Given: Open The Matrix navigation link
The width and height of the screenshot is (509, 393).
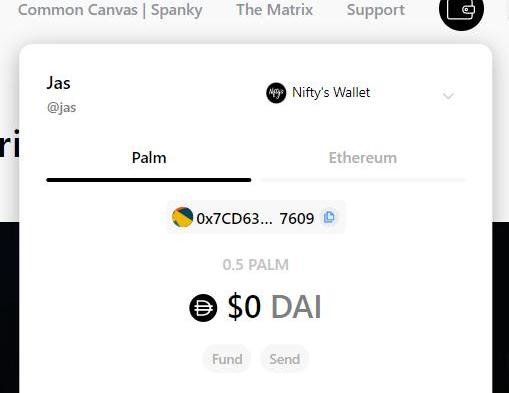Looking at the screenshot, I should tap(274, 10).
